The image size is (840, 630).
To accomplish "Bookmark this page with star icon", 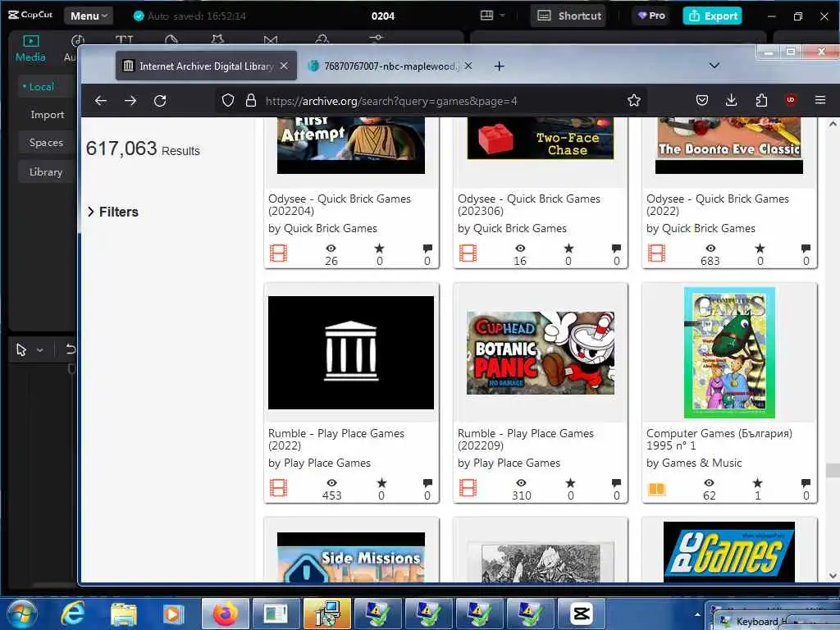I will tap(634, 101).
